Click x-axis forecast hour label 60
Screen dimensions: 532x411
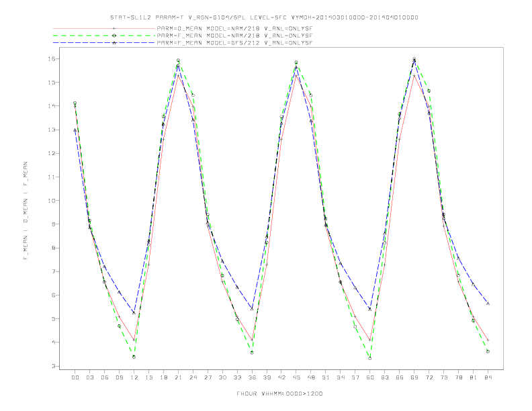coord(370,377)
